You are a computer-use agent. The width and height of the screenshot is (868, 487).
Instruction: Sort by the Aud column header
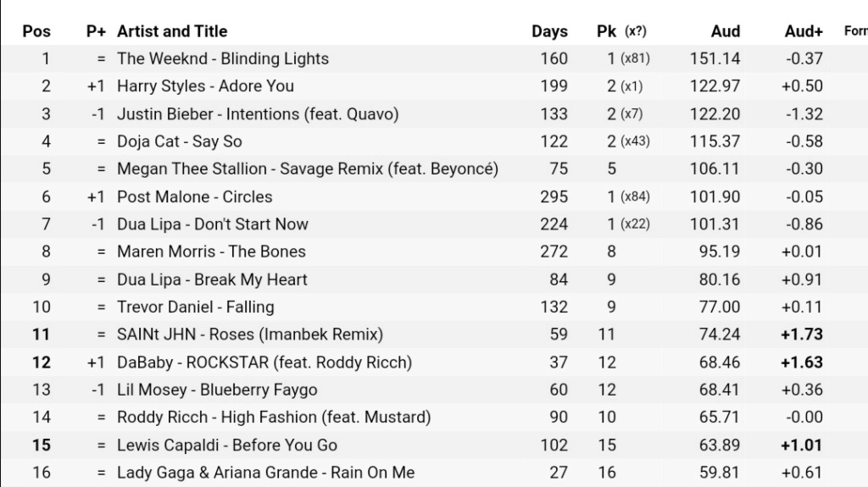pyautogui.click(x=726, y=31)
